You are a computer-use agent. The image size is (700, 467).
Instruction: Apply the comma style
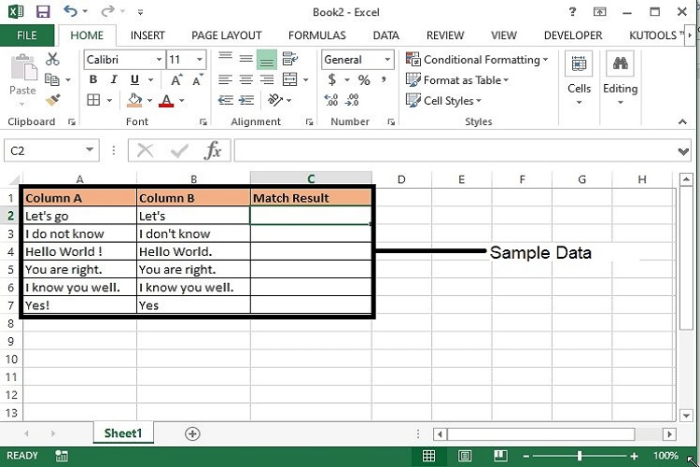coord(383,79)
